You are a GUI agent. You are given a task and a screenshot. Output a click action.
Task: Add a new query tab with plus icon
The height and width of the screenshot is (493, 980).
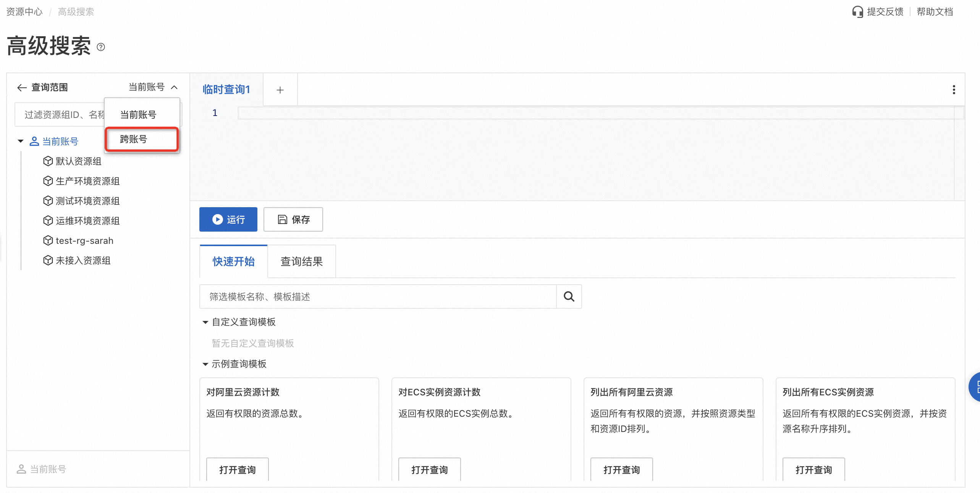[280, 90]
